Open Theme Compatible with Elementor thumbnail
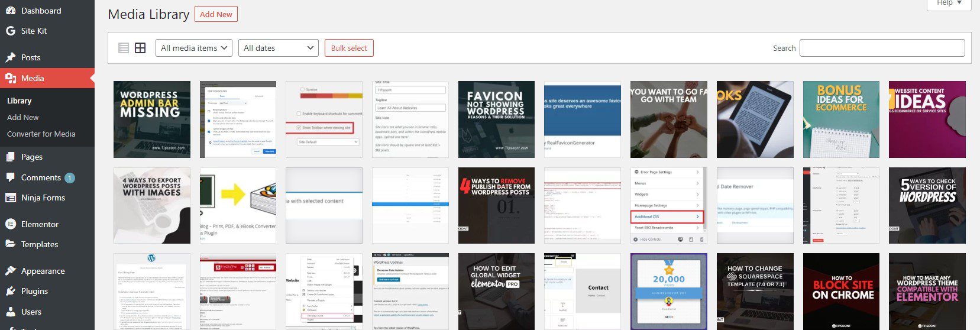Screen dimensions: 980x330 pyautogui.click(x=927, y=292)
